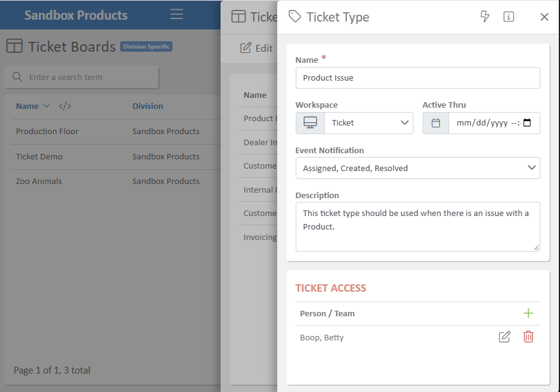Image resolution: width=560 pixels, height=392 pixels.
Task: Click the Boop, Betty name entry
Action: (x=322, y=337)
